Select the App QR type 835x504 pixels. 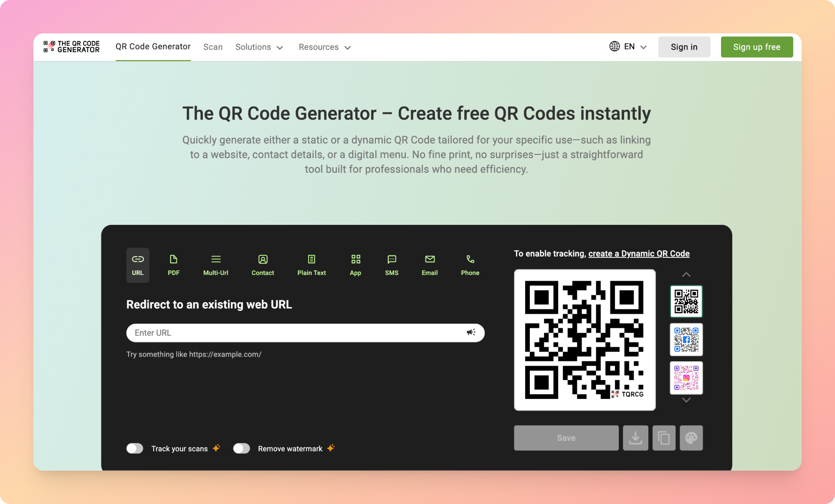coord(356,265)
